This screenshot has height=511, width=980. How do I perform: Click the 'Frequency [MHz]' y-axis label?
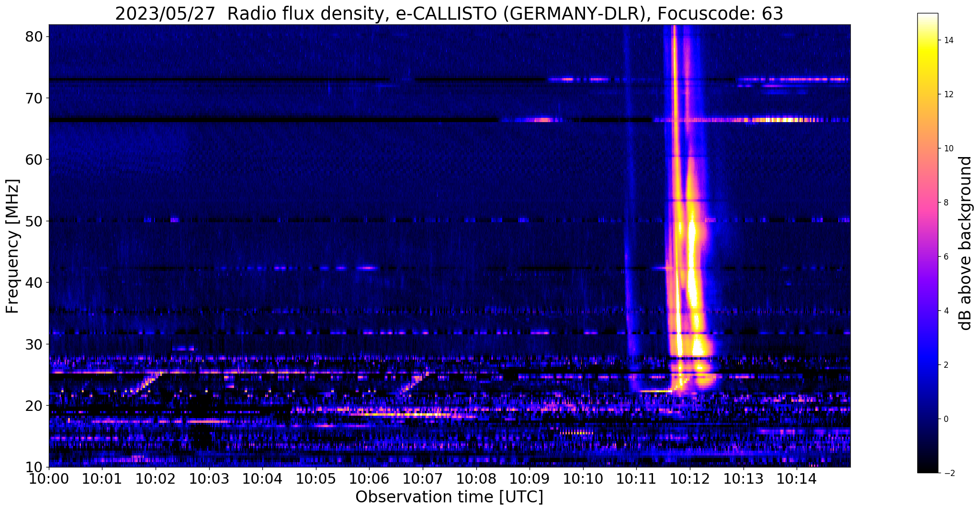pos(12,246)
